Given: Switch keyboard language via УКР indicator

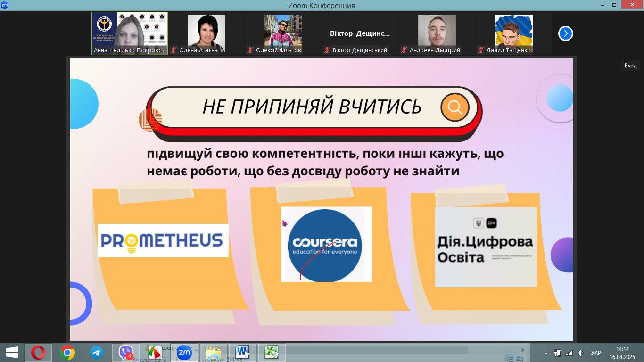Looking at the screenshot, I should pyautogui.click(x=596, y=353).
